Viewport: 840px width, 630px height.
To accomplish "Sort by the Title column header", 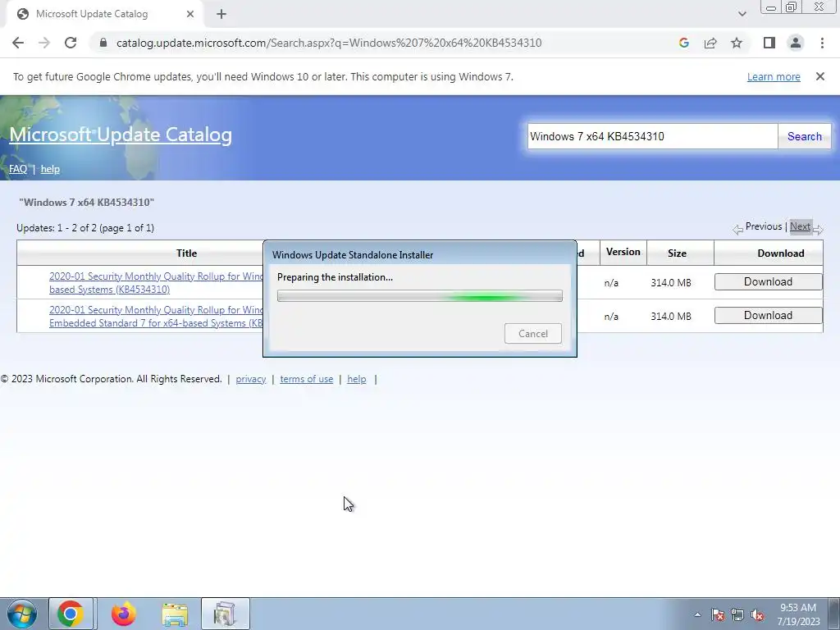I will 186,253.
